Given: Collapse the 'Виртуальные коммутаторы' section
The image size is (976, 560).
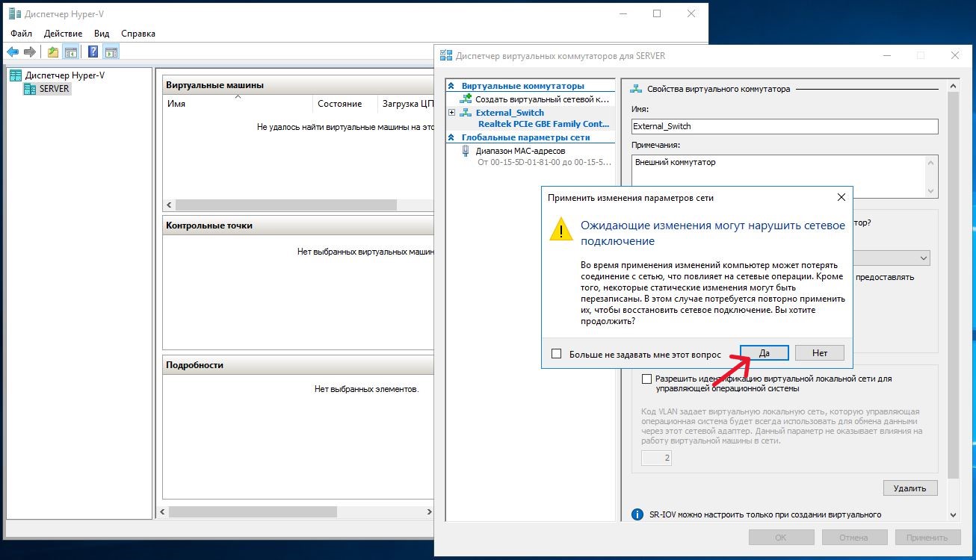Looking at the screenshot, I should click(x=451, y=87).
